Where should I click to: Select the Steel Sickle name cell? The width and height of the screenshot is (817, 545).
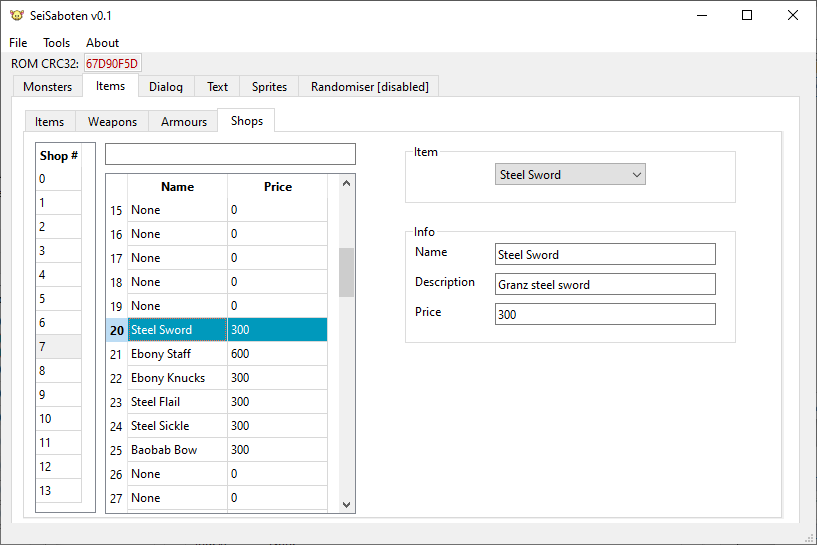coord(177,426)
